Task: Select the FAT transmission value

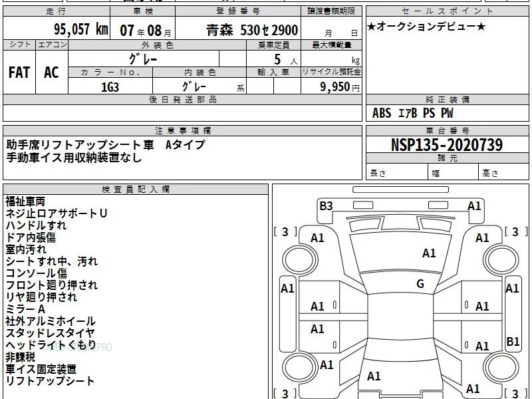Action: (x=19, y=72)
